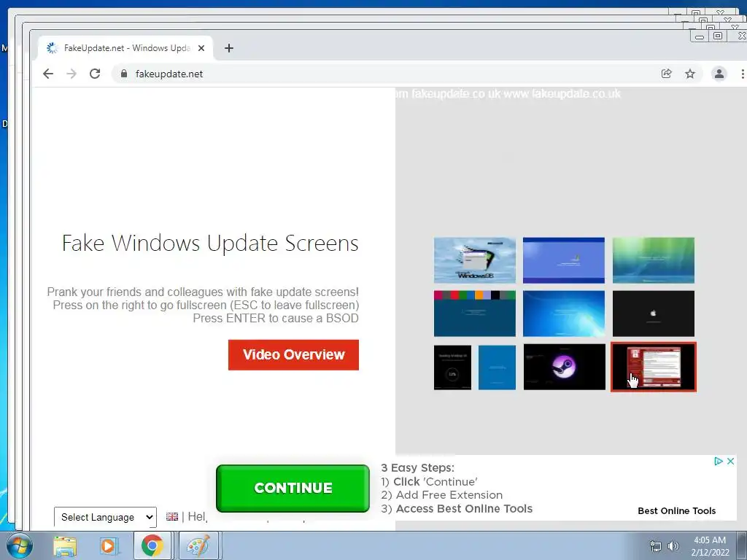
Task: Minimize the front Chrome window
Action: click(700, 36)
